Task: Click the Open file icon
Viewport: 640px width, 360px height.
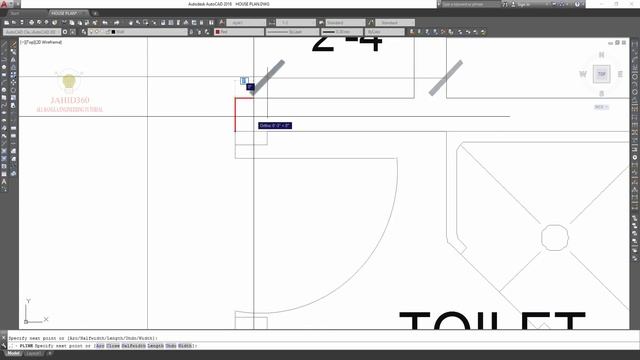Action: (14, 22)
